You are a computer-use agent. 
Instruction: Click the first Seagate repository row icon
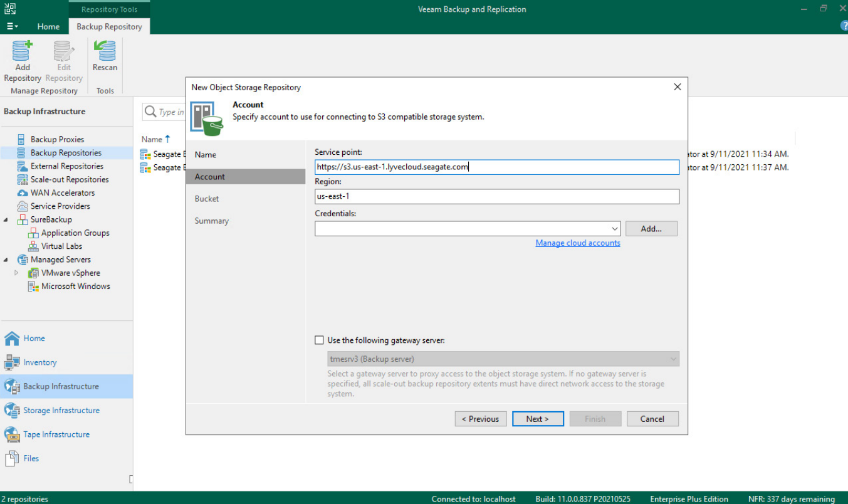(145, 154)
